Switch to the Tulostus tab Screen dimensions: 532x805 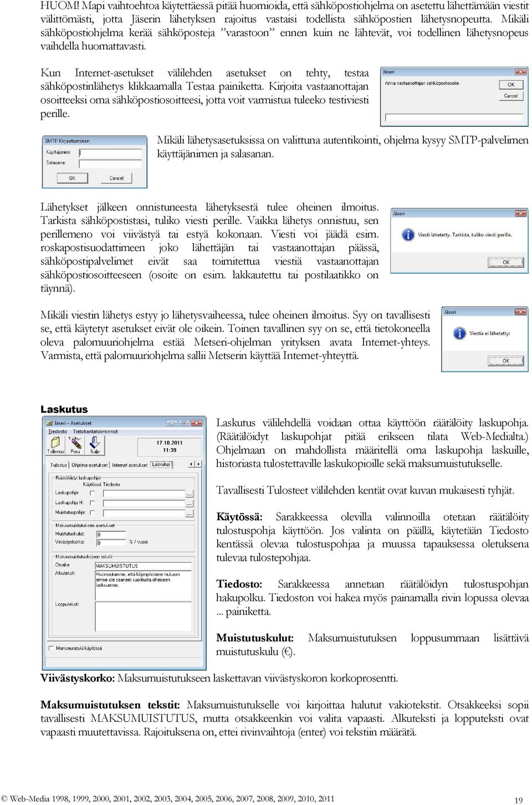pos(59,465)
